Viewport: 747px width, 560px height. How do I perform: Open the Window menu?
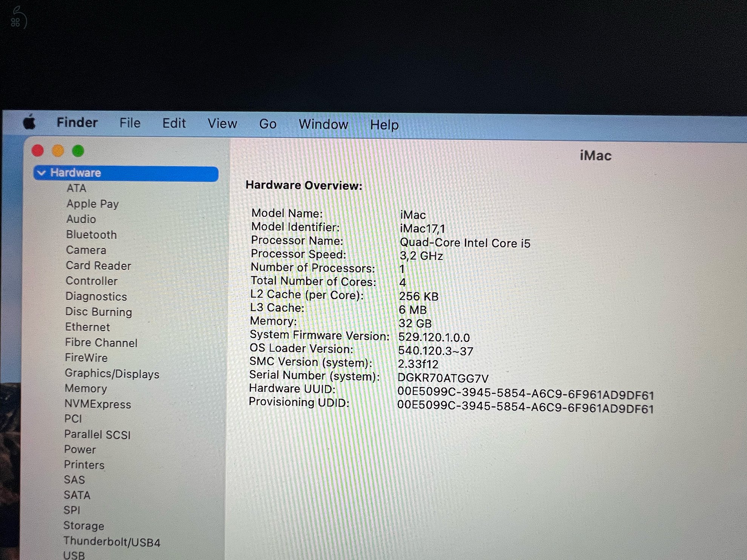pyautogui.click(x=323, y=124)
